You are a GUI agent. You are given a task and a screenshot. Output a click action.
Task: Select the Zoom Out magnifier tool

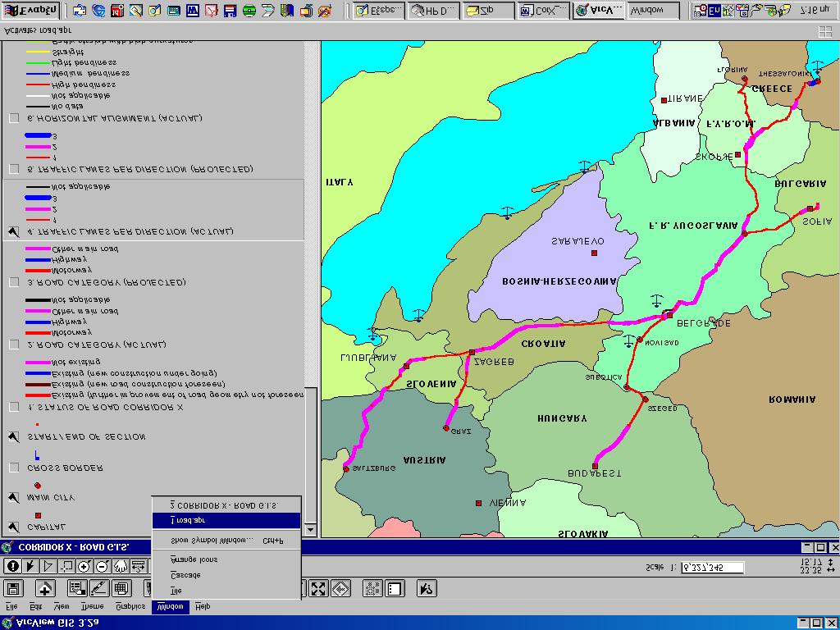pos(102,566)
